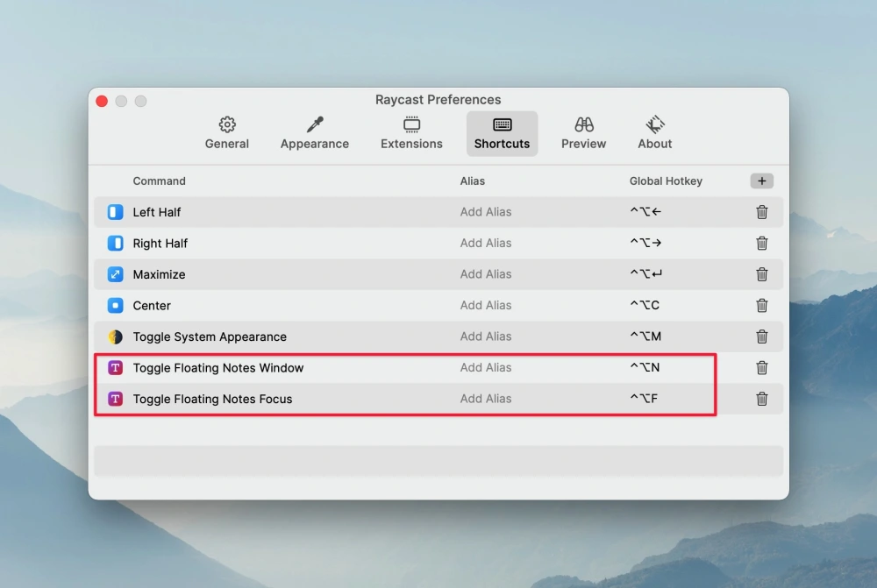Remove the Maximize shortcut with trash icon
This screenshot has width=877, height=588.
pos(761,274)
